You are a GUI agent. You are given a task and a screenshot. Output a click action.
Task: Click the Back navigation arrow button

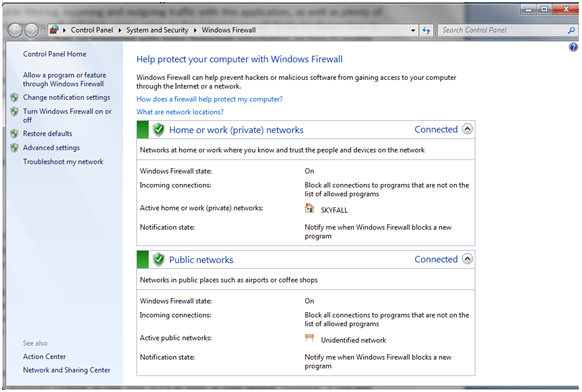[15, 30]
